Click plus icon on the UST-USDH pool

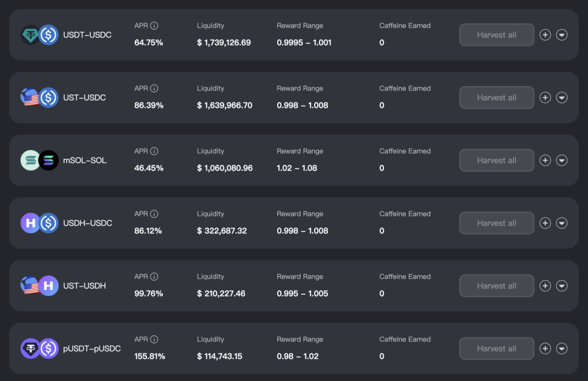pyautogui.click(x=545, y=286)
